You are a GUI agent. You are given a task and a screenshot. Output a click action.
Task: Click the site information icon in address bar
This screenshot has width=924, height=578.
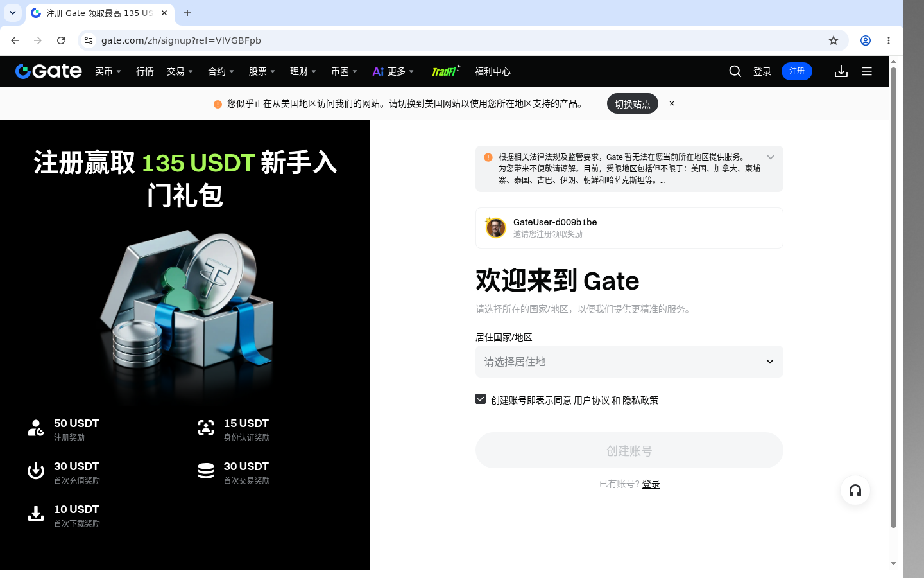[89, 40]
